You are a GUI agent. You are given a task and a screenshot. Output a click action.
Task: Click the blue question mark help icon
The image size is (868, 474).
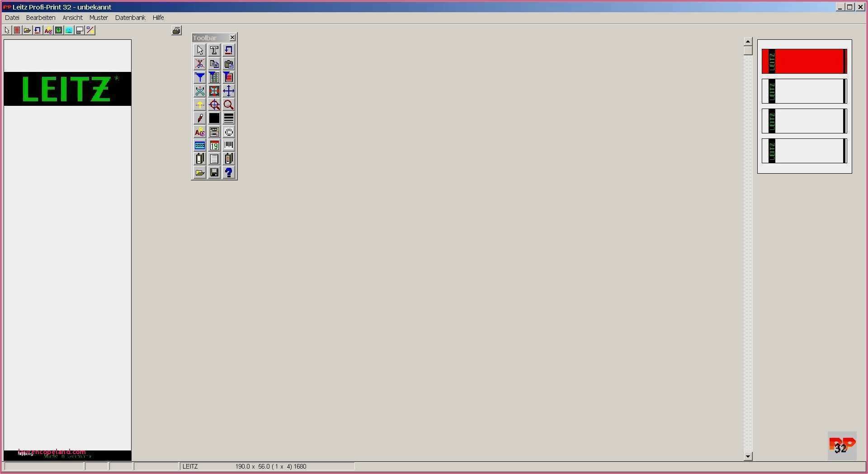coord(229,172)
